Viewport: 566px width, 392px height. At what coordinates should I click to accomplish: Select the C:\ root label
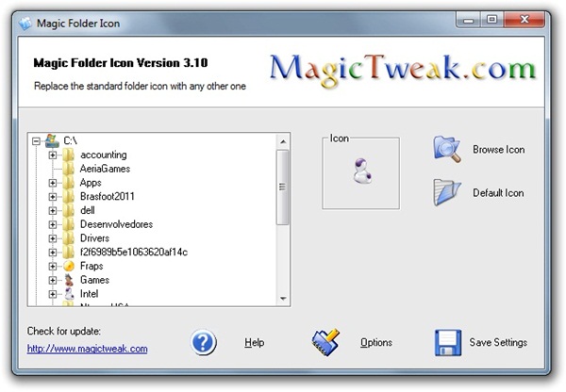point(71,140)
